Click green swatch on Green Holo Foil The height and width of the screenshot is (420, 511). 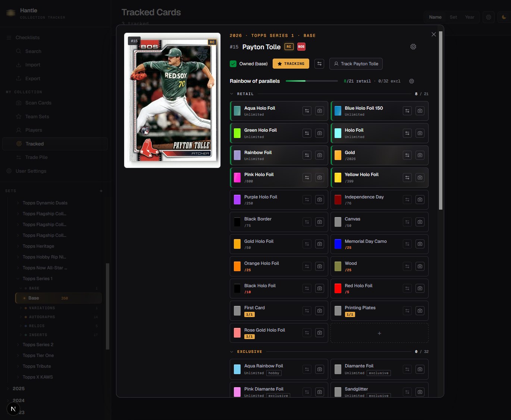[x=237, y=133]
